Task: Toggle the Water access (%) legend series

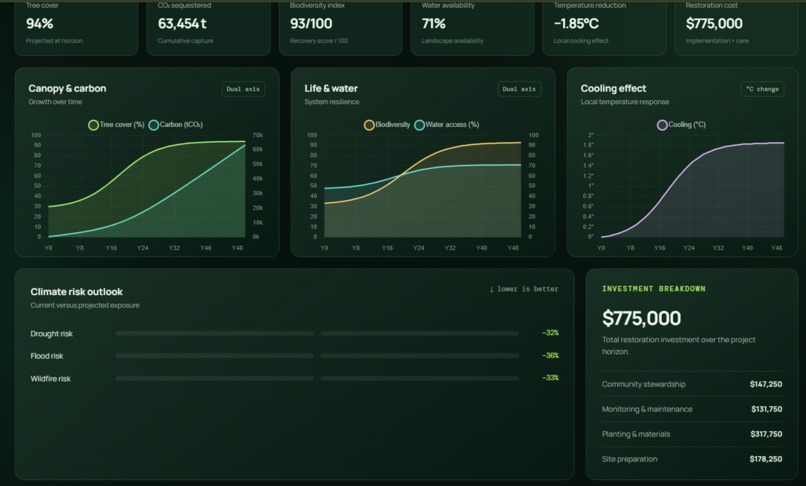Action: point(447,124)
